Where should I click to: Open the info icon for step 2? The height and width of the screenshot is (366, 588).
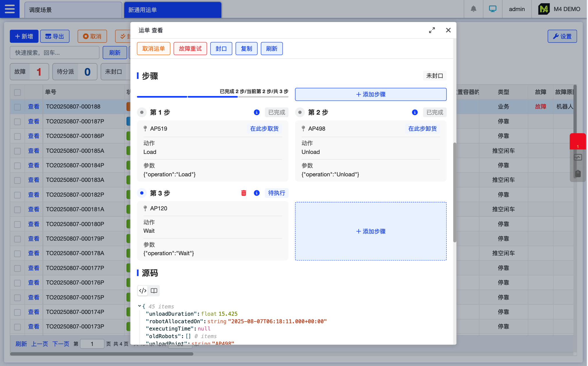tap(415, 112)
